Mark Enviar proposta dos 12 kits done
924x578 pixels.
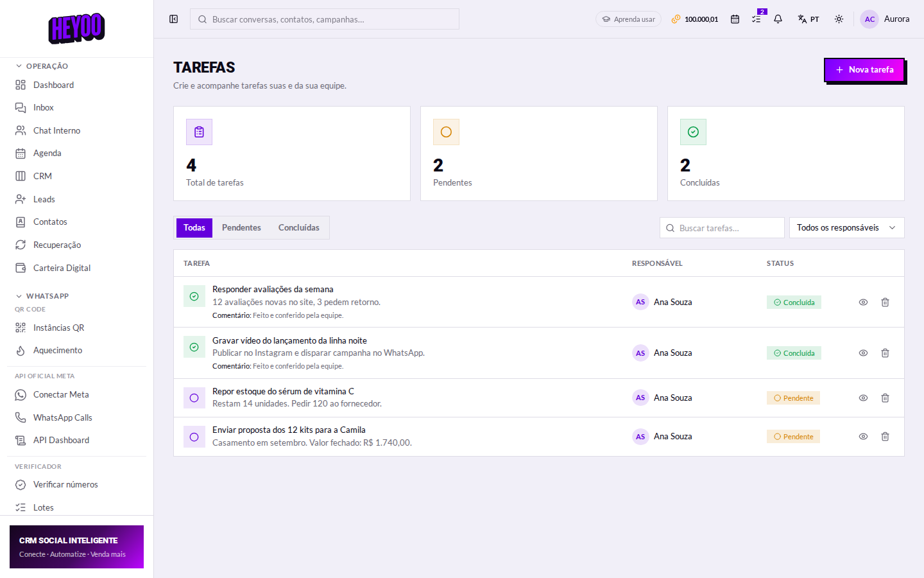tap(194, 437)
